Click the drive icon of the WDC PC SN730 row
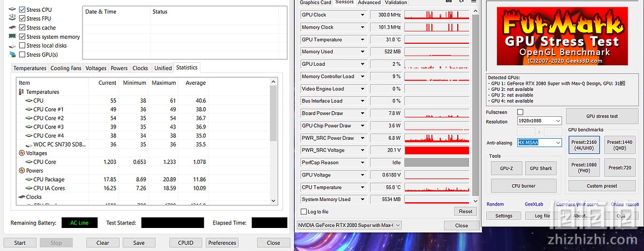 (29, 145)
